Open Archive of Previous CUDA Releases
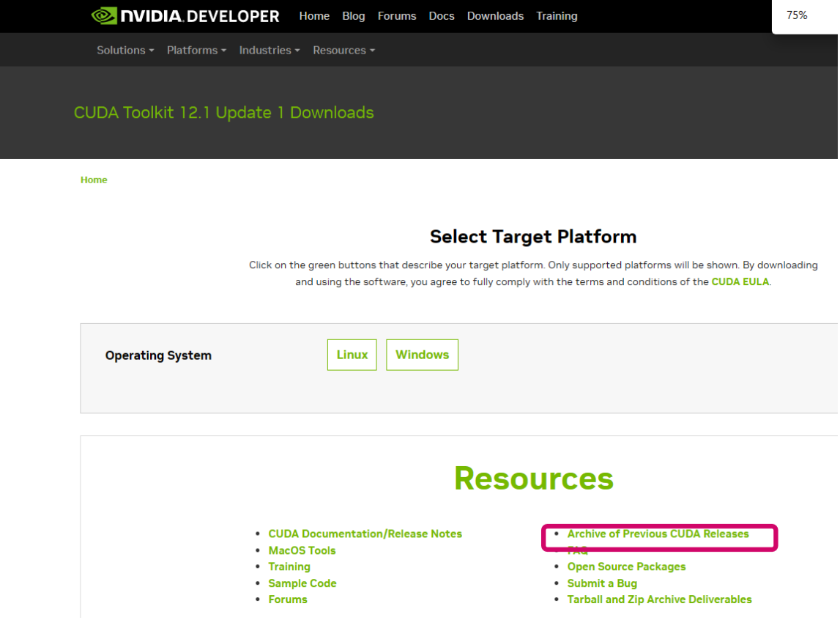Screen dimensions: 840x620 coord(658,534)
